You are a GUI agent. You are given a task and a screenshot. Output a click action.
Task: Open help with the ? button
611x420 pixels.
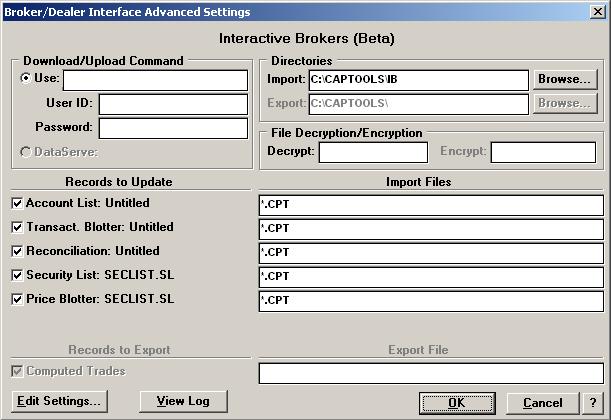click(593, 403)
